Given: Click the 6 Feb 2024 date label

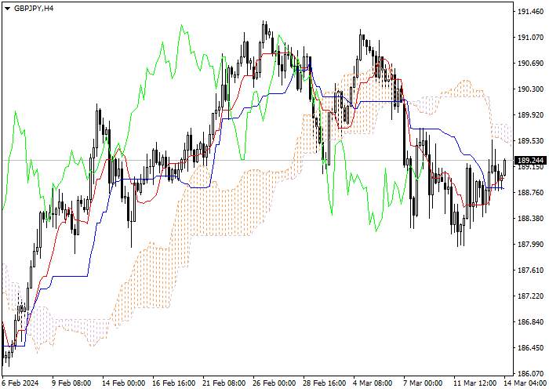Looking at the screenshot, I should click(x=20, y=383).
